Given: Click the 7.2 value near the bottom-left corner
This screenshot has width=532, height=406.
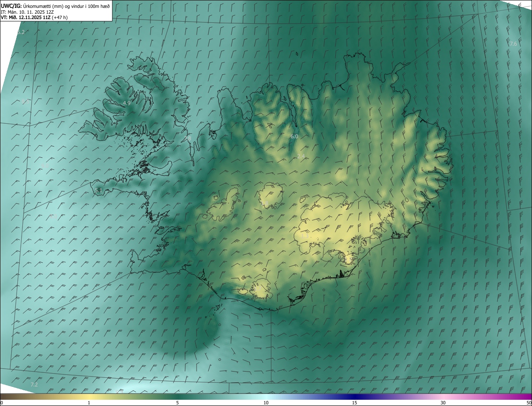Looking at the screenshot, I should click(x=34, y=385).
